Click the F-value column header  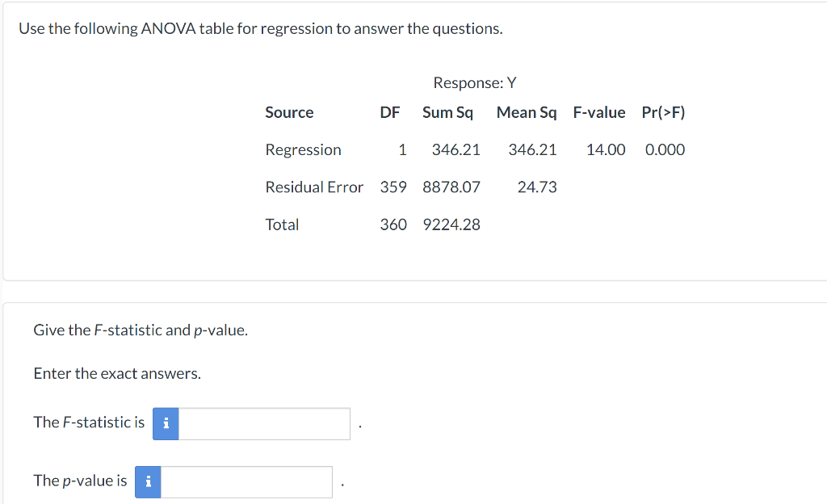(599, 112)
